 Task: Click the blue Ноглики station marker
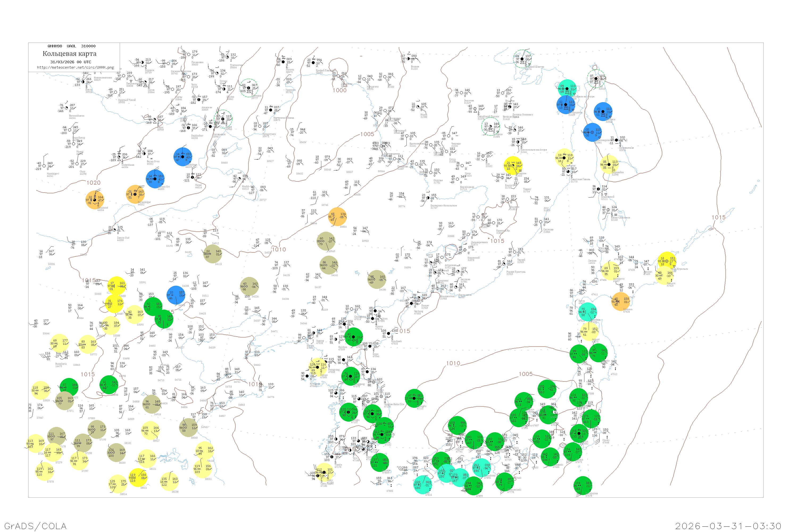(603, 112)
